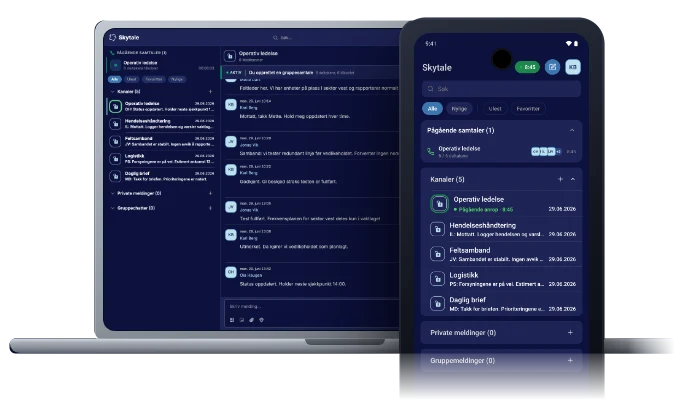Tap 'Feltsamband' channel title on phone
The width and height of the screenshot is (674, 400).
click(470, 250)
